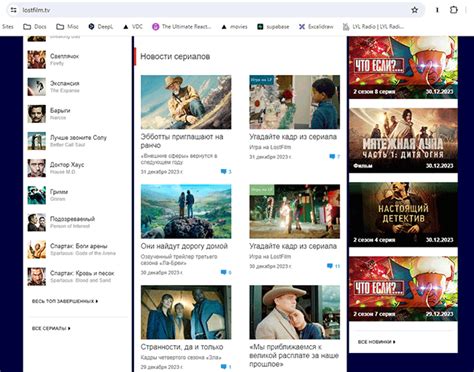Open the LVL Radio bookmark
This screenshot has width=474, height=372.
pos(373,27)
